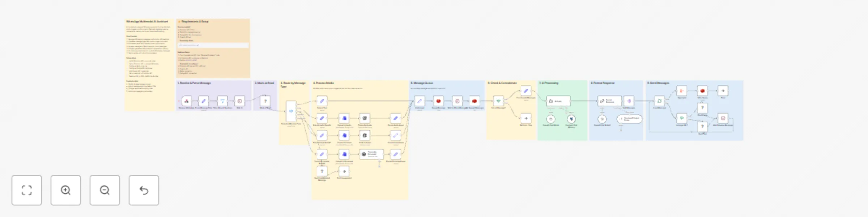Zoom in on the workflow canvas
868x217 pixels.
[66, 190]
